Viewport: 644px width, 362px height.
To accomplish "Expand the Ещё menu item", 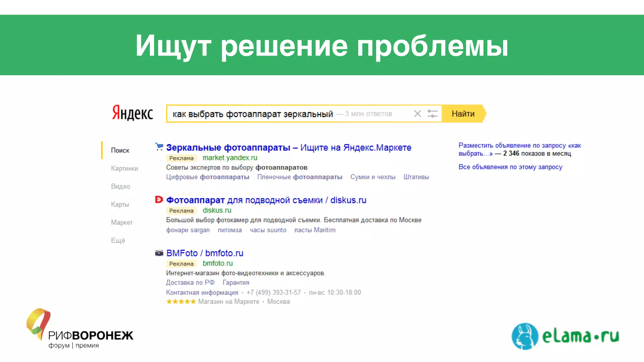I will [x=118, y=240].
